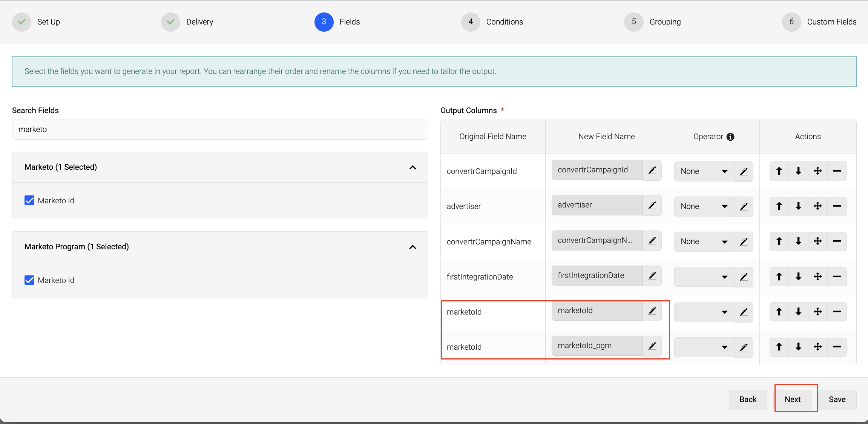Click the Actions column header
Image resolution: width=868 pixels, height=424 pixels.
tap(808, 137)
